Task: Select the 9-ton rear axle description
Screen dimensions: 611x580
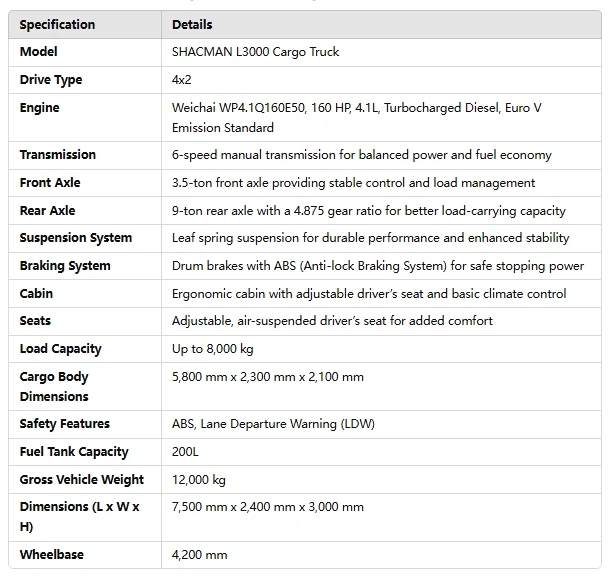Action: [368, 211]
